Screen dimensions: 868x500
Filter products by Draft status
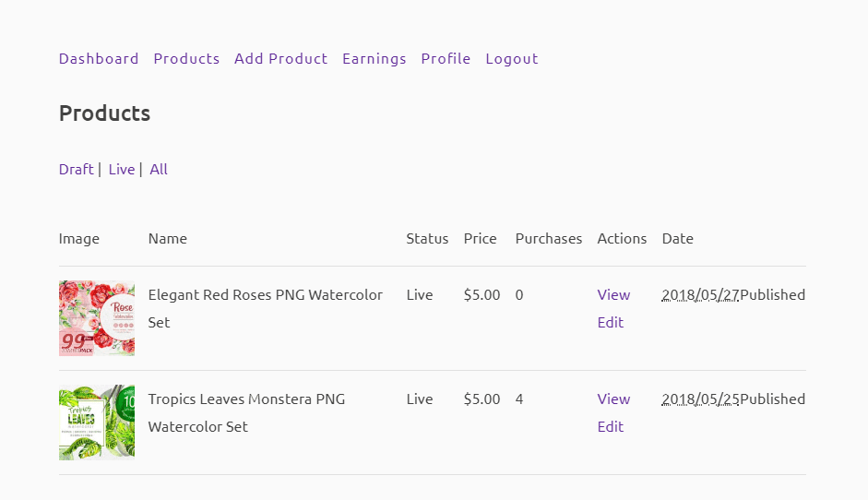77,170
